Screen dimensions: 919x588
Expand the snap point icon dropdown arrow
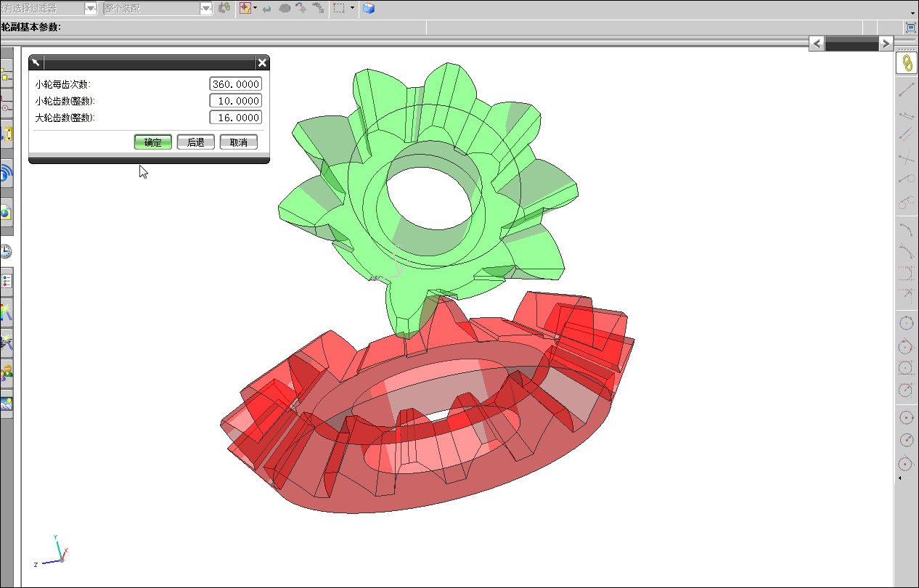coord(256,8)
